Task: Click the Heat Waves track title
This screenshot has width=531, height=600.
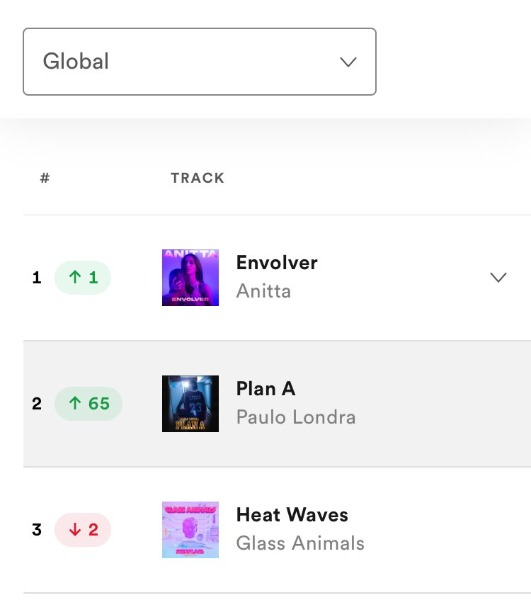Action: click(x=292, y=515)
